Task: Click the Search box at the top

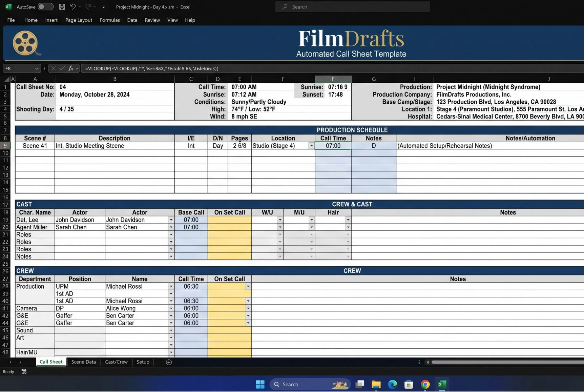Action: point(352,7)
